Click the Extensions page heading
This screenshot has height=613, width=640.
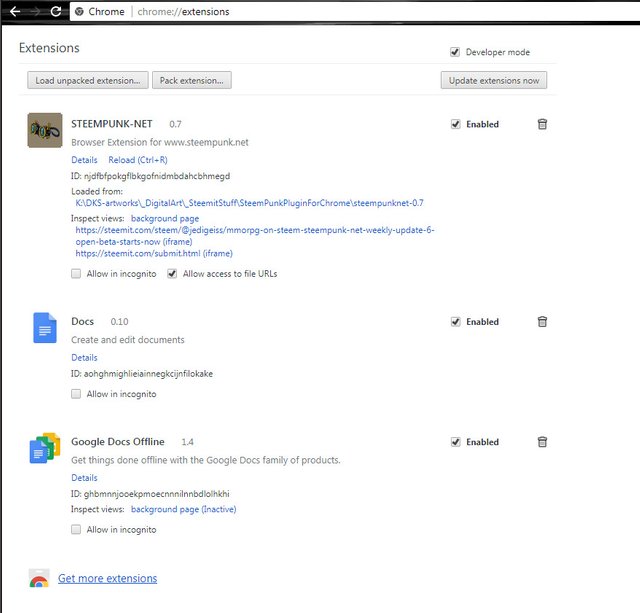point(49,48)
